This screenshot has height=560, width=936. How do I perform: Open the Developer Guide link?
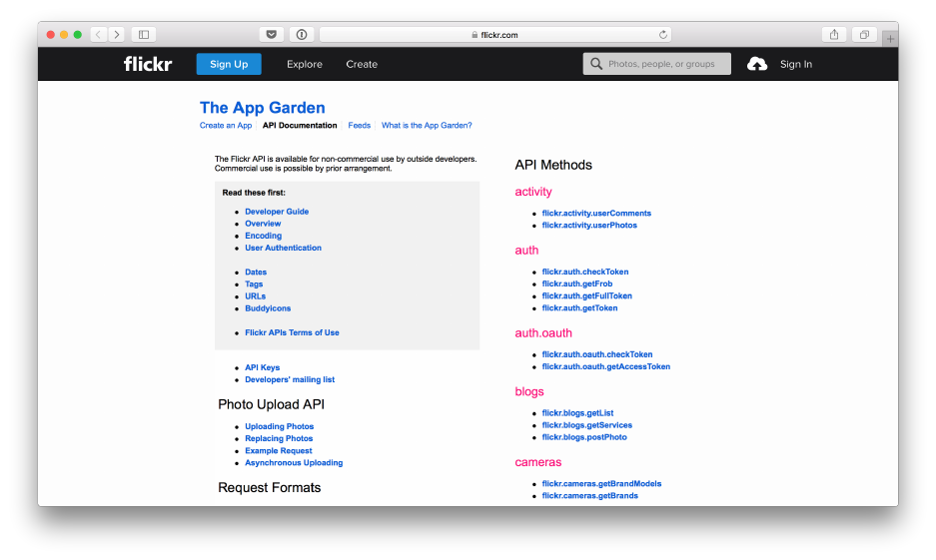pos(277,212)
